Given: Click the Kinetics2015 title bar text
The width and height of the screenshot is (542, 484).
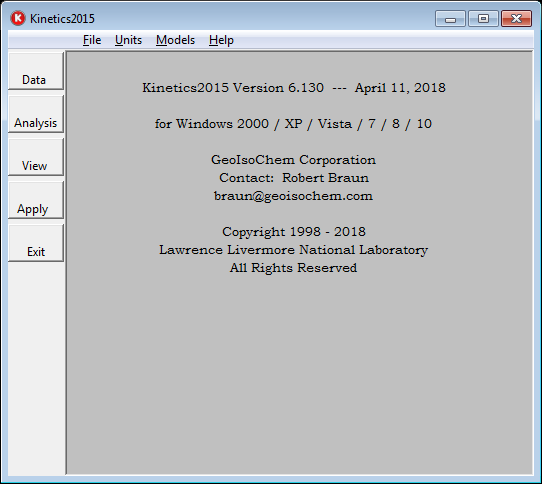Looking at the screenshot, I should [x=62, y=19].
